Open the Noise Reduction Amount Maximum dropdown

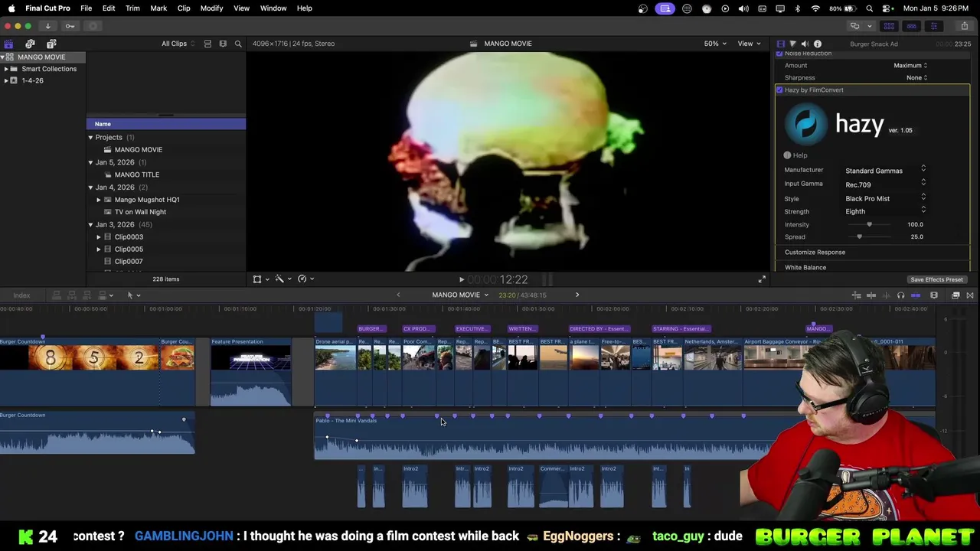point(910,66)
